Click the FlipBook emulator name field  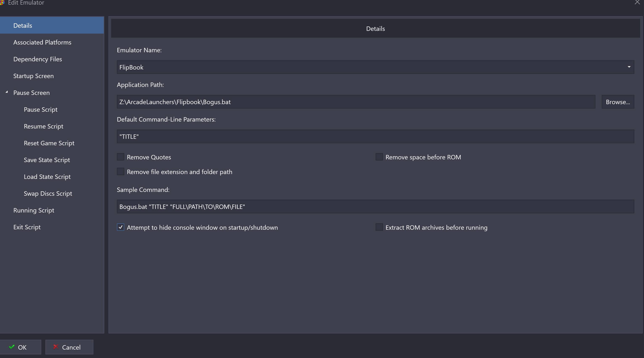point(375,67)
